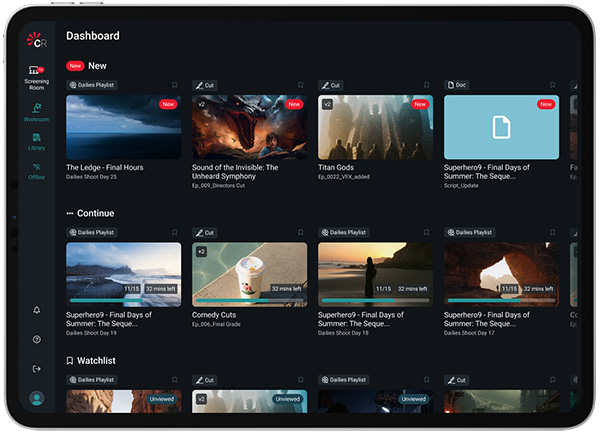The height and width of the screenshot is (434, 600).
Task: Switch to Offline mode in the sidebar
Action: click(x=36, y=171)
